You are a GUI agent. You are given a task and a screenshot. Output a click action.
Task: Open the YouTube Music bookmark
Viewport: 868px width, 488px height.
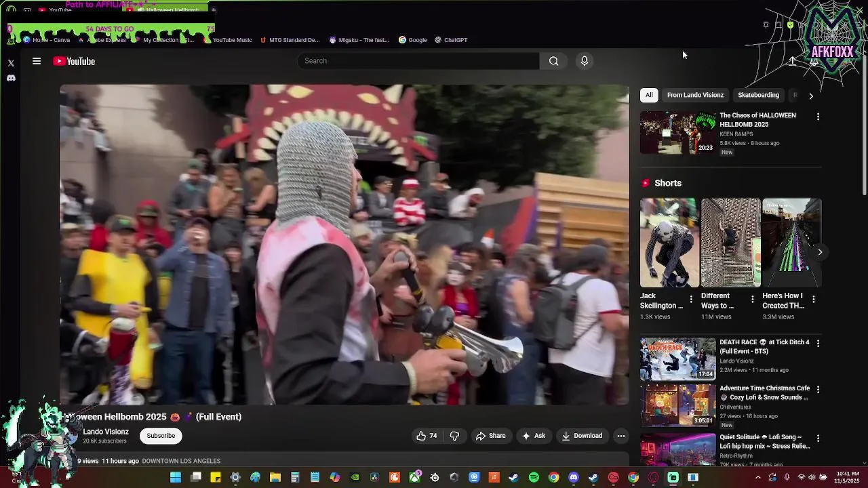click(227, 40)
